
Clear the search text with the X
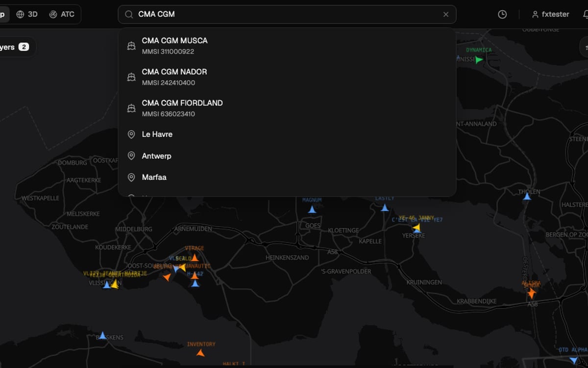446,14
